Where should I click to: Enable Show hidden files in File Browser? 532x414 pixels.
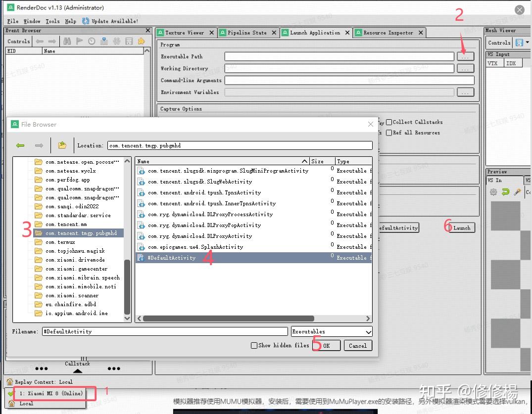[254, 345]
